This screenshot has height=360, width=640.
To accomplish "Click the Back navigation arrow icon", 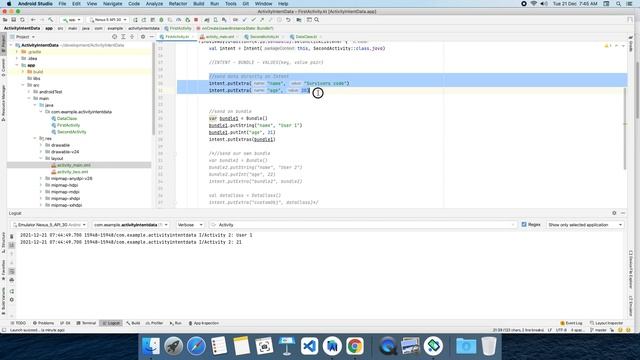I will click(33, 20).
